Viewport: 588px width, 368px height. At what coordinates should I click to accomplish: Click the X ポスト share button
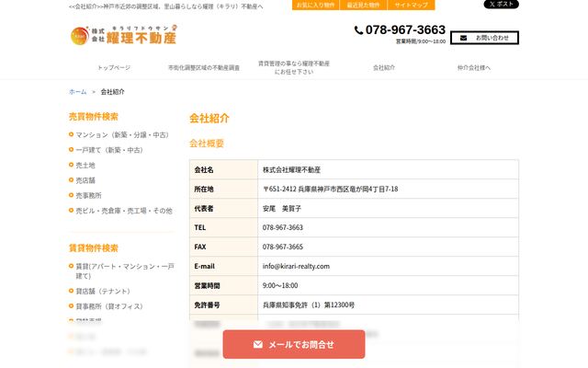pos(501,4)
